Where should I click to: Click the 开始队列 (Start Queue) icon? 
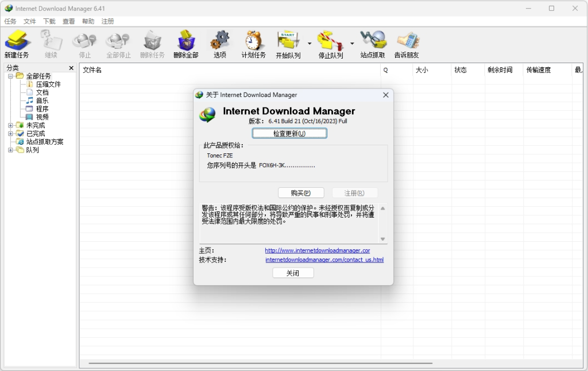click(287, 43)
